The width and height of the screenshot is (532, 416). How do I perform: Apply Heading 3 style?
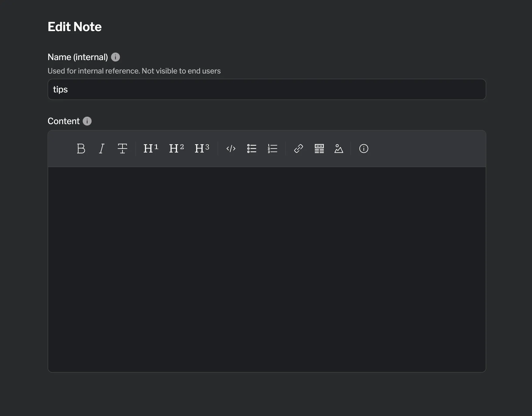tap(202, 149)
